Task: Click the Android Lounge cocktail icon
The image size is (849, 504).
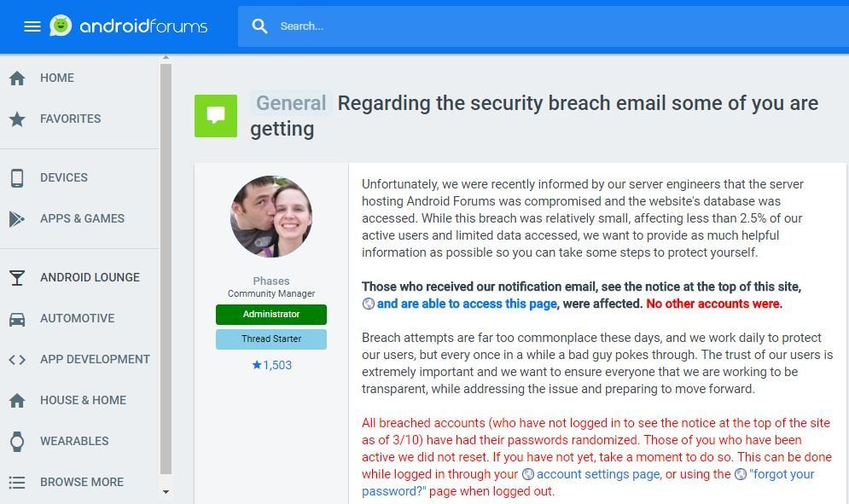Action: (x=17, y=278)
